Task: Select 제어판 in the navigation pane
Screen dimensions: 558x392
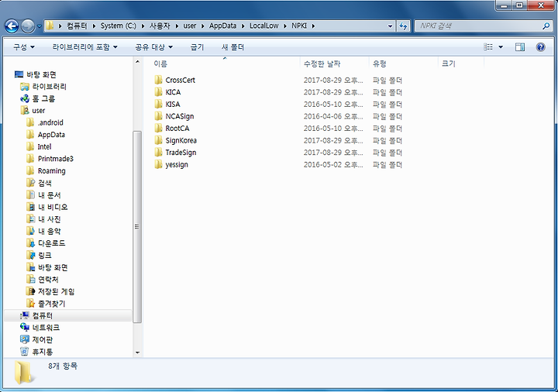Action: pos(43,340)
